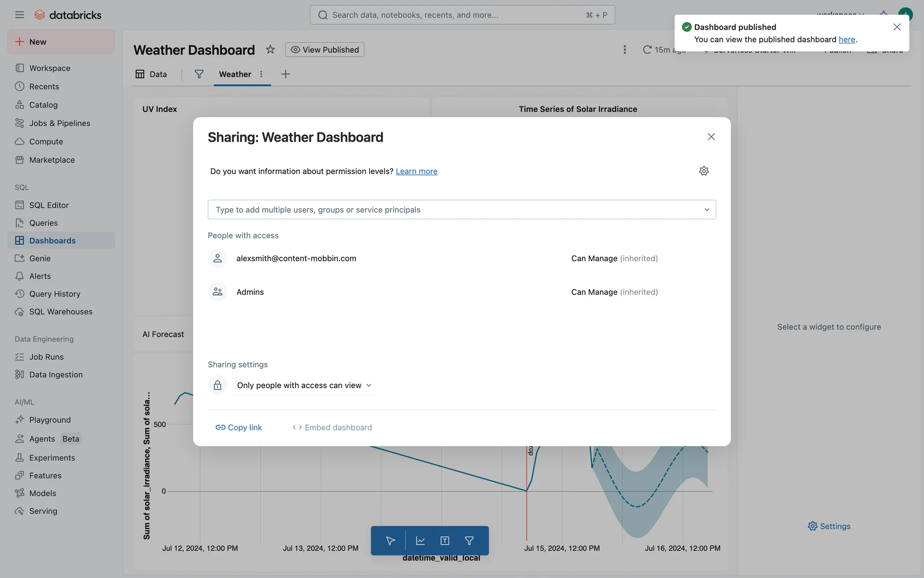
Task: Open the users and groups dropdown arrow
Action: click(x=706, y=210)
